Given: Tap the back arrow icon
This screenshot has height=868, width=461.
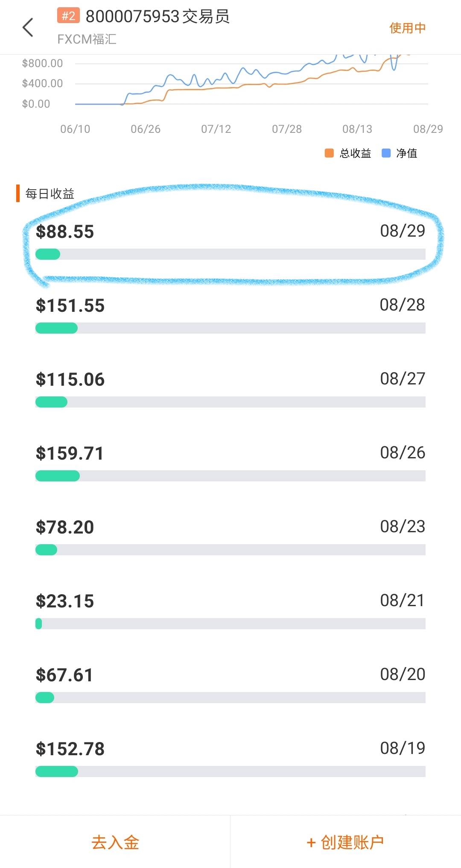Looking at the screenshot, I should click(28, 28).
